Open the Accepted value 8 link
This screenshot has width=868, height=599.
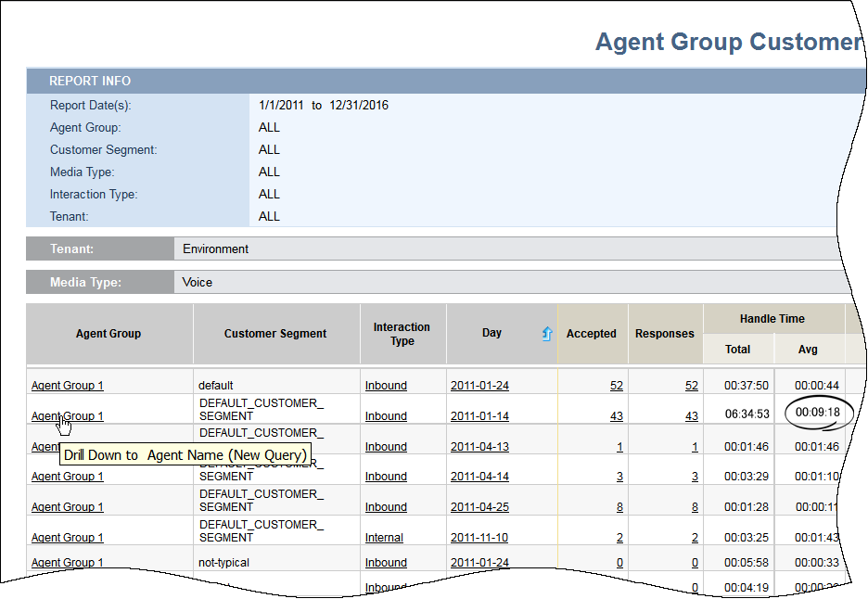click(619, 507)
